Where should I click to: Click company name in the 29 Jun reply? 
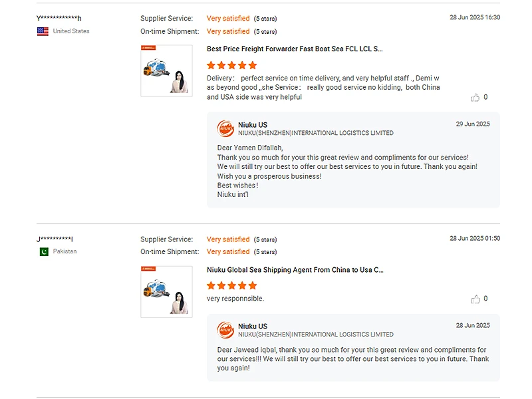(x=315, y=133)
